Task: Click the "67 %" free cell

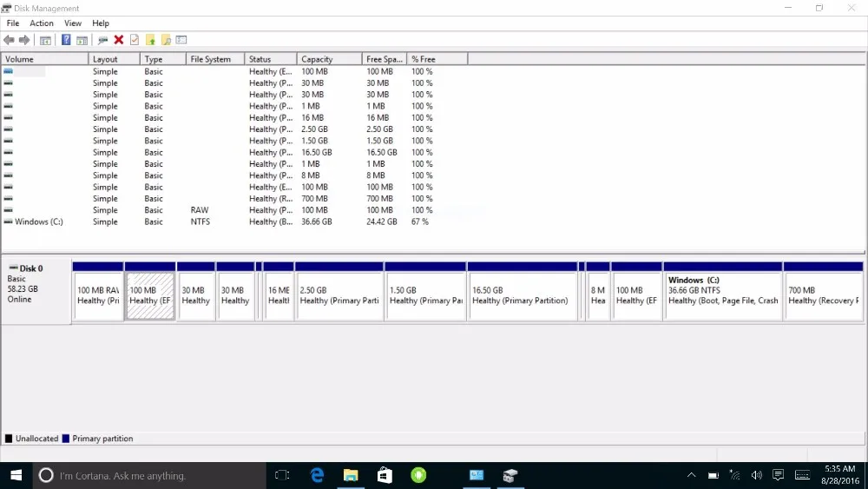Action: (x=419, y=221)
